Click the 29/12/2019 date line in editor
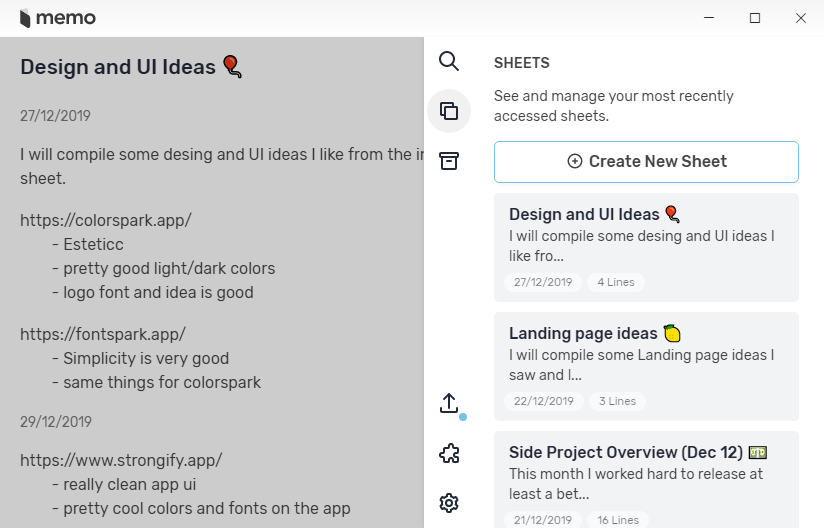This screenshot has width=824, height=528. (x=55, y=421)
